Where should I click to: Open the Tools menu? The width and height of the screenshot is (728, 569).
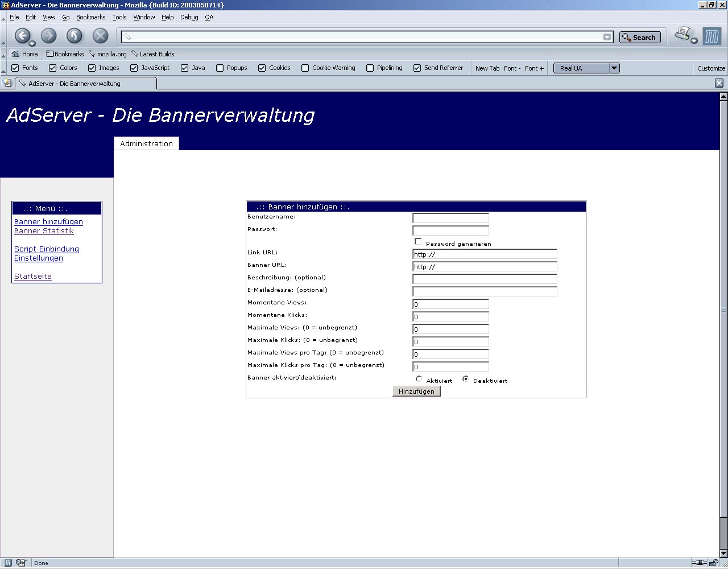click(119, 17)
